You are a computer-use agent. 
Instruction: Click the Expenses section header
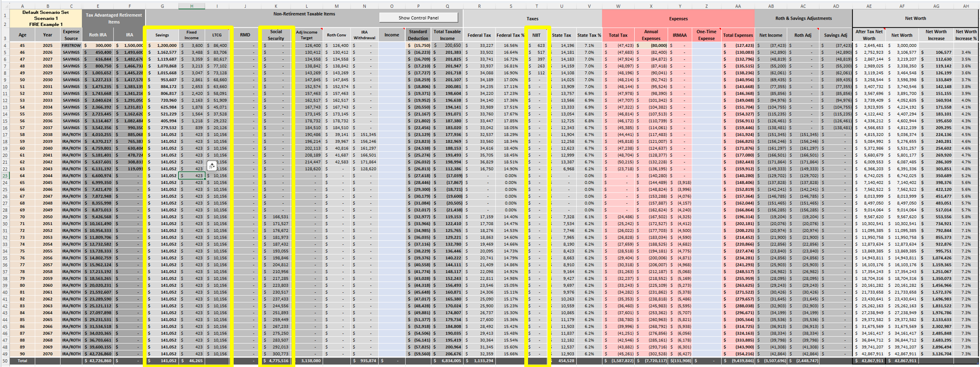click(x=678, y=19)
